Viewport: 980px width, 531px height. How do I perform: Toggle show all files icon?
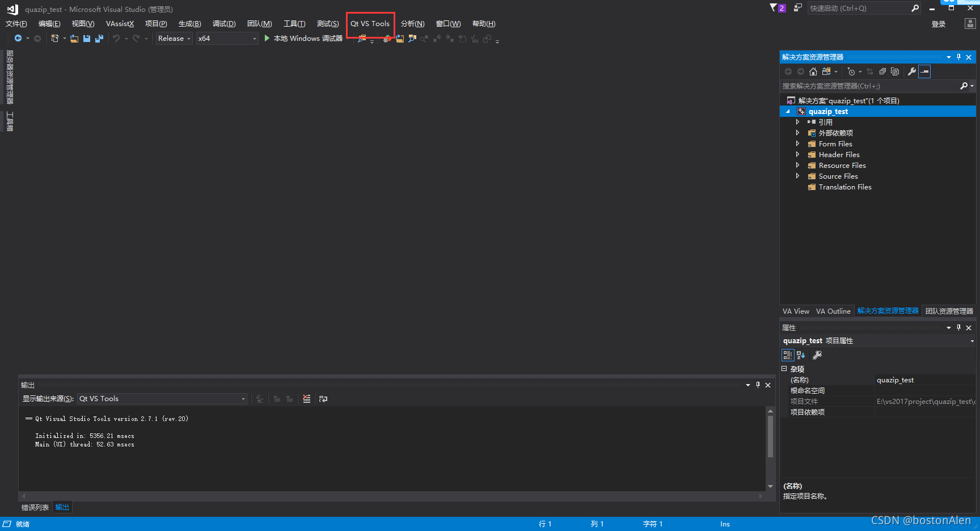coord(895,71)
